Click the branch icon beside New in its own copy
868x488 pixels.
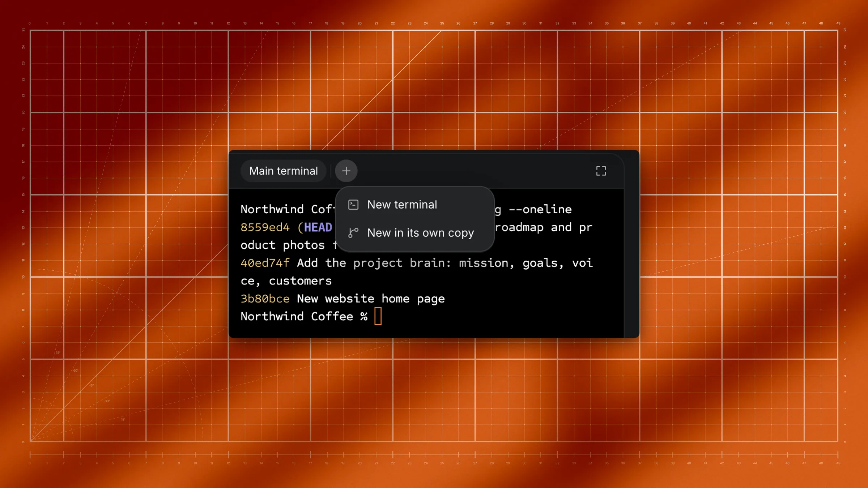pos(353,233)
